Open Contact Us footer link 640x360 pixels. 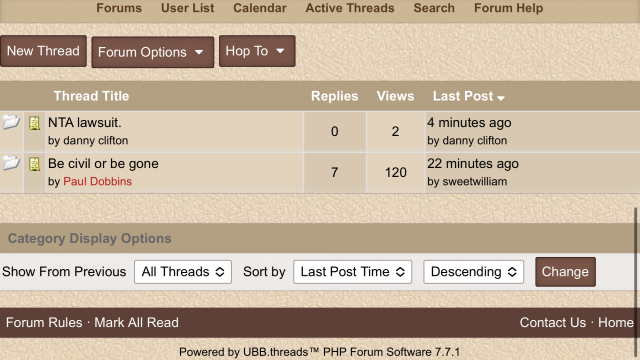pos(553,322)
